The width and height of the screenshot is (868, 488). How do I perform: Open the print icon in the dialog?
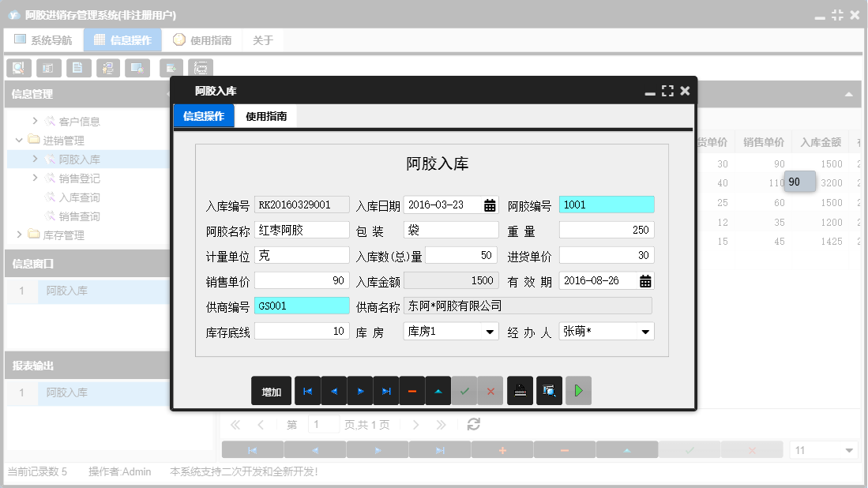tap(520, 391)
